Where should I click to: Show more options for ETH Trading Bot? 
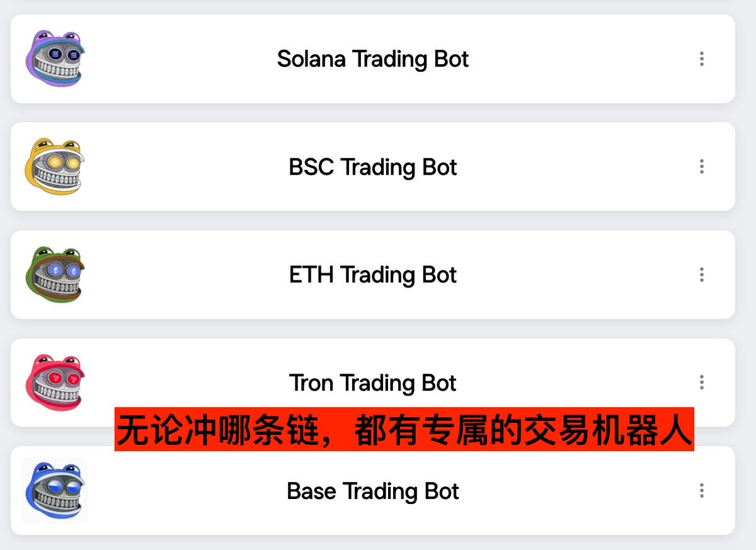pyautogui.click(x=701, y=275)
